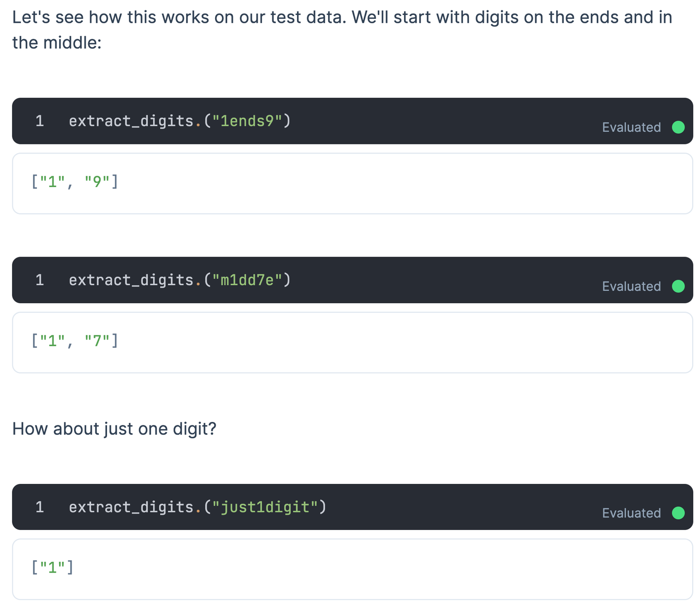Click extract_digits function name in second code cell

click(131, 280)
